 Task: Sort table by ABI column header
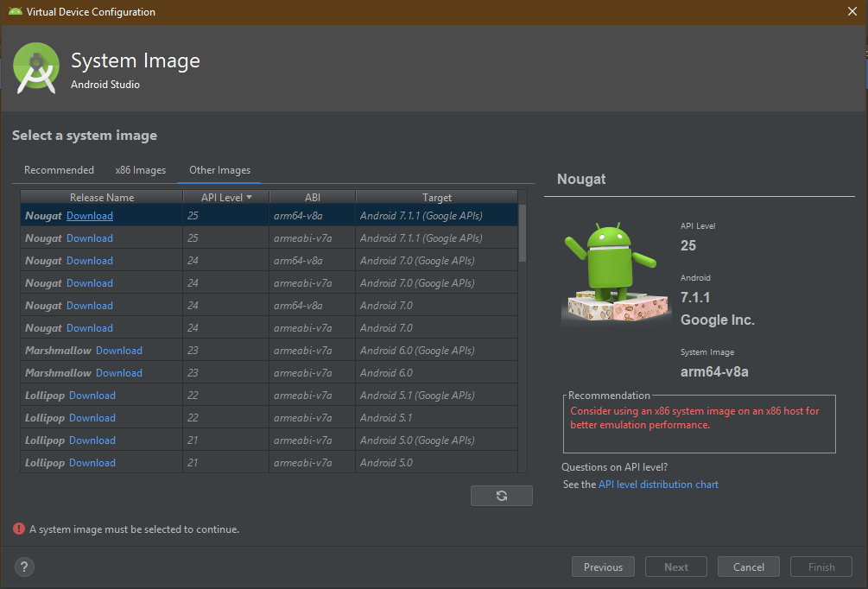coord(313,198)
